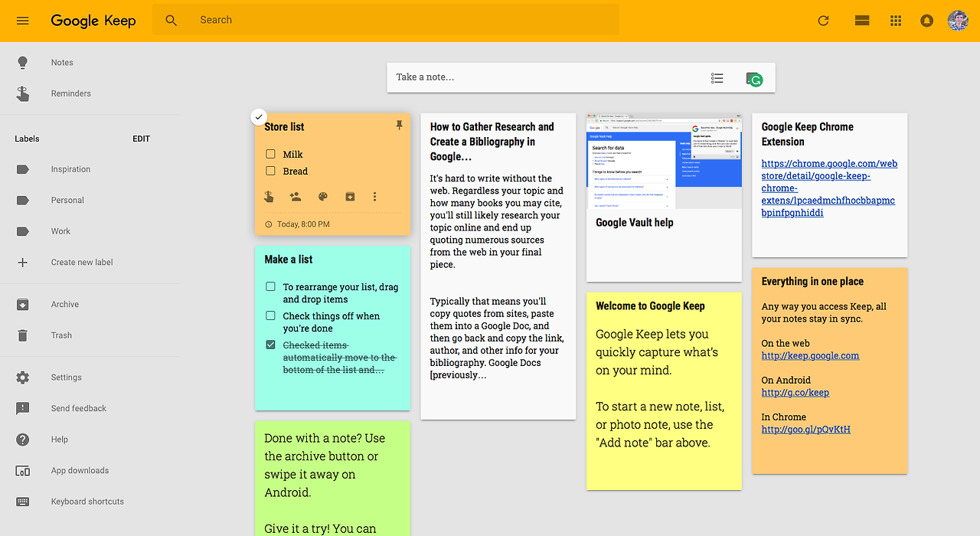Check the Milk checkbox
The height and width of the screenshot is (536, 980).
tap(269, 153)
